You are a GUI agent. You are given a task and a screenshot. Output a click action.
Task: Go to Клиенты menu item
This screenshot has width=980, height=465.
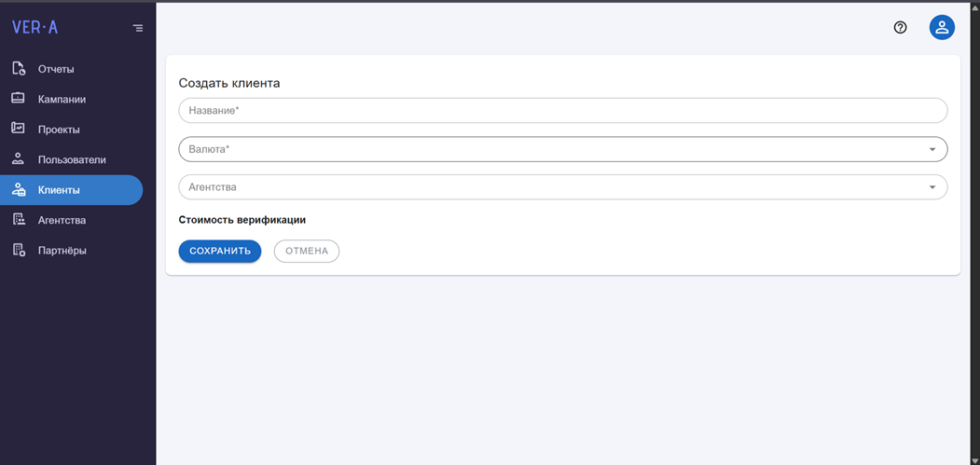pos(71,190)
